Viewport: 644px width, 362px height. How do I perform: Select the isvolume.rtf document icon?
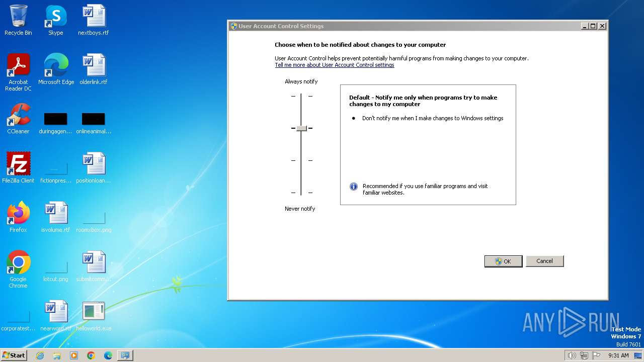(56, 217)
